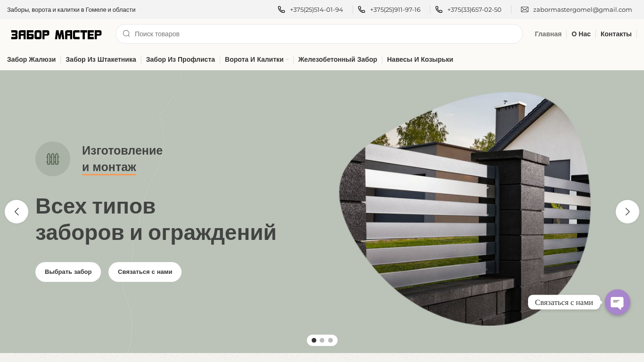Viewport: 644px width, 362px height.
Task: Select the first slider dot
Action: click(314, 340)
